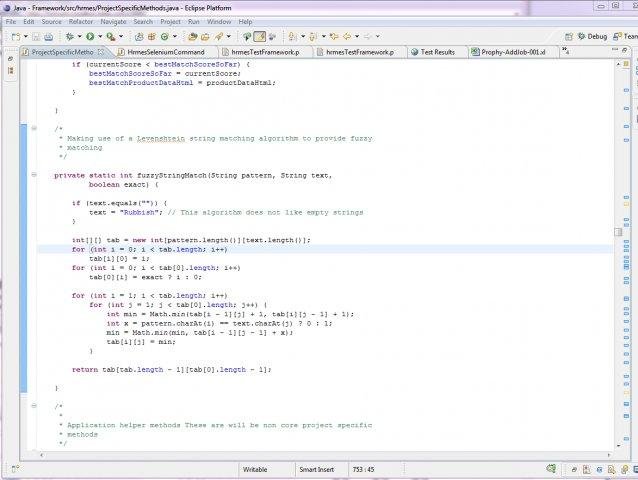Screen dimensions: 638x480
Task: Open the Search dropdown arrow
Action: 229,37
